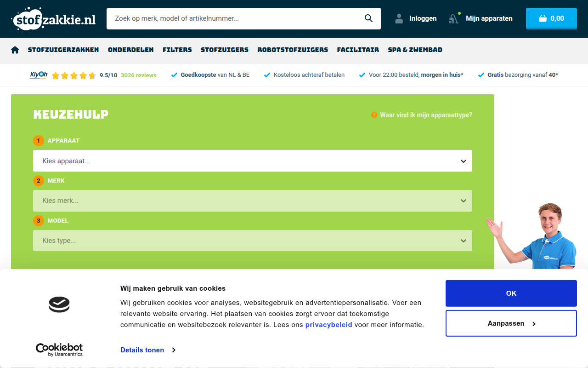Click the vacuum icon beside Mijn apparaten
588x368 pixels.
click(x=454, y=18)
